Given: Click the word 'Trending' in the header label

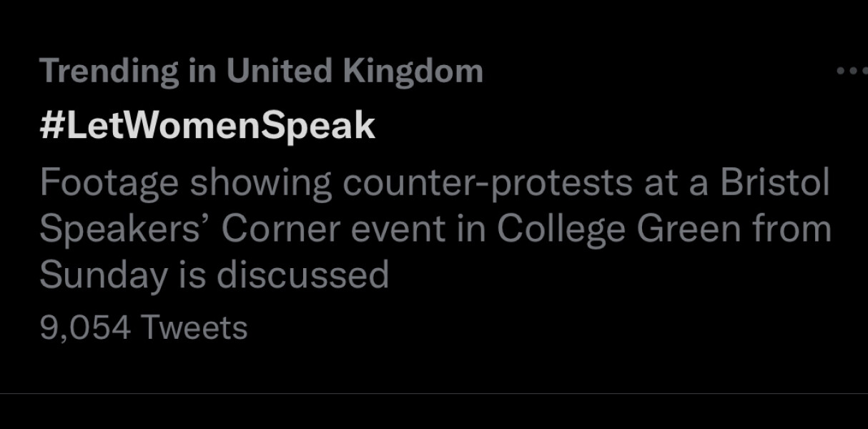Looking at the screenshot, I should tap(109, 71).
